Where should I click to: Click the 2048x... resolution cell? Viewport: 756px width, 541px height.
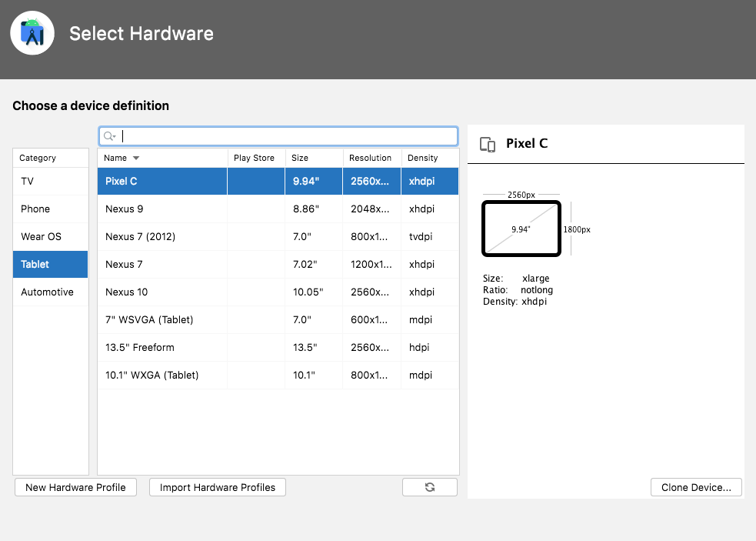coord(371,209)
